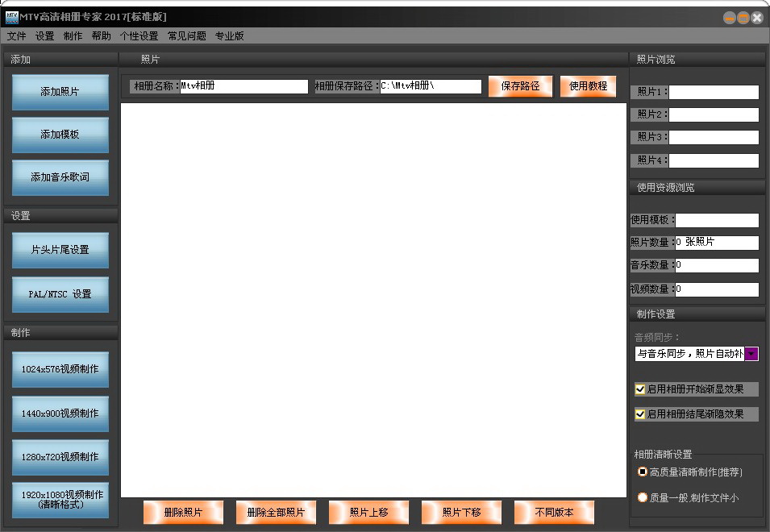Select 高质量清晰制作(推荐) radio option
770x532 pixels.
[643, 472]
